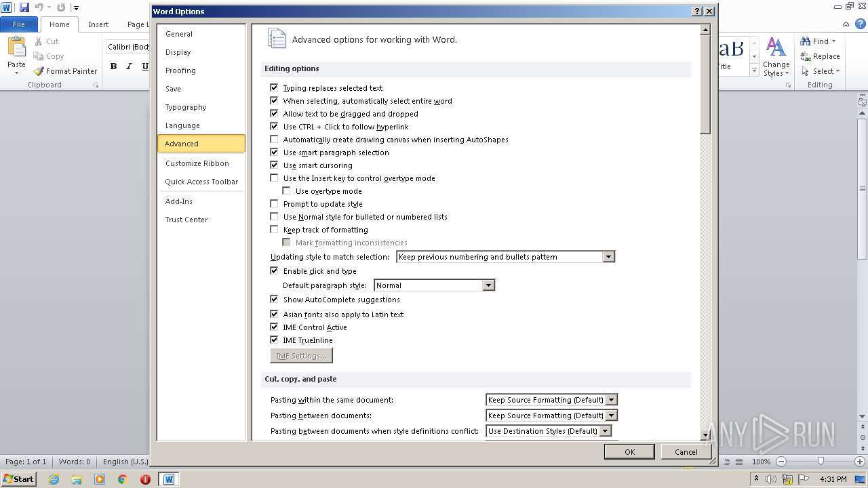Open the Styles dialog launcher

click(x=789, y=85)
